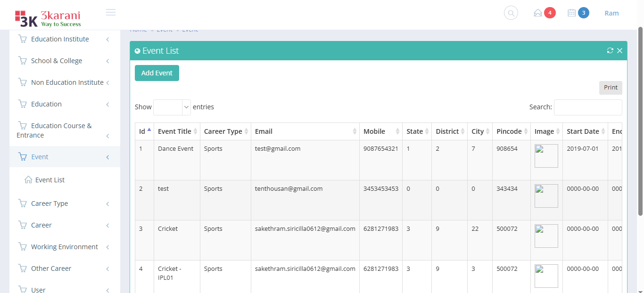The width and height of the screenshot is (644, 293).
Task: Click the Dance Event image thumbnail
Action: point(546,156)
